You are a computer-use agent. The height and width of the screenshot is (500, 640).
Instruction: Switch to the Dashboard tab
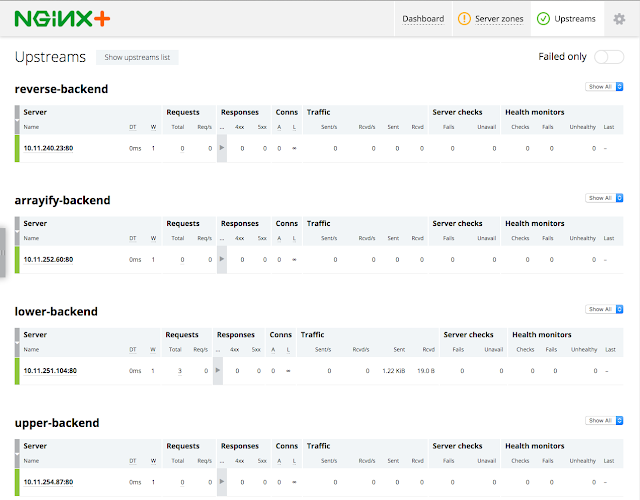click(x=423, y=19)
